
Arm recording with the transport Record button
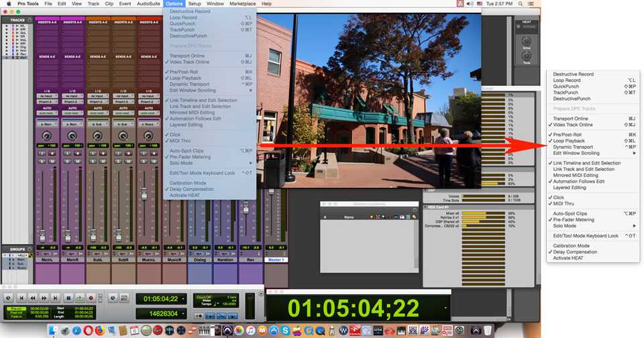[92, 298]
